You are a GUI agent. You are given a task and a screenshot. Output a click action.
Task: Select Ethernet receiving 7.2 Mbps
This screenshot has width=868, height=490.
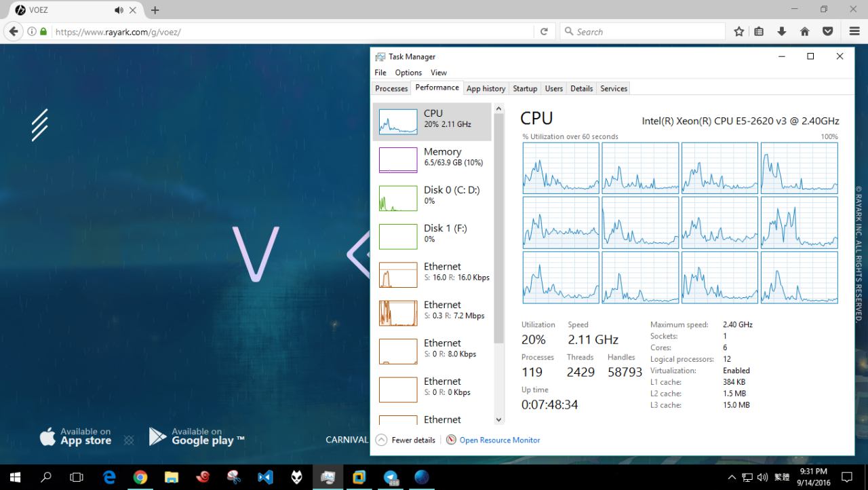pos(432,313)
